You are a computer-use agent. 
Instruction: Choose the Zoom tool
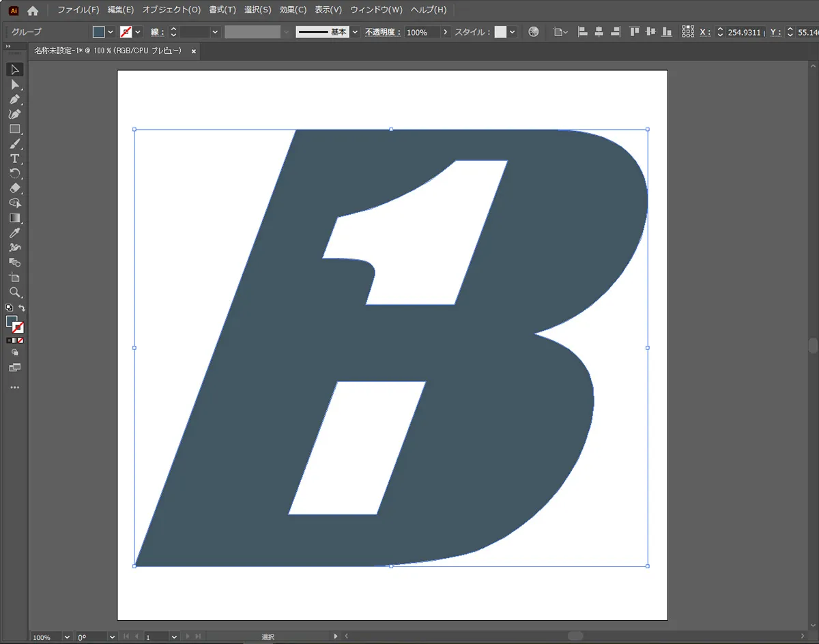click(x=14, y=293)
